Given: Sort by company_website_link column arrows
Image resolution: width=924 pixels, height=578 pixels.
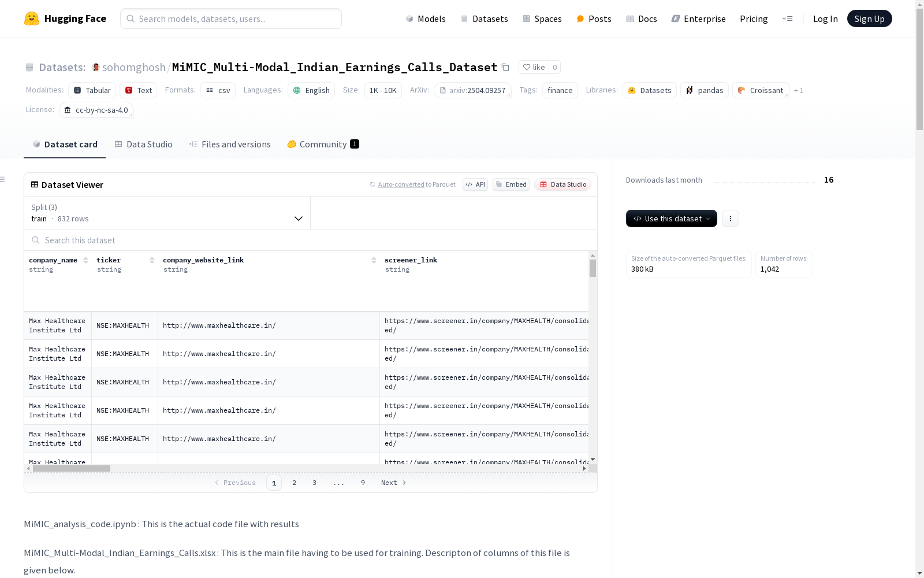Looking at the screenshot, I should (374, 260).
